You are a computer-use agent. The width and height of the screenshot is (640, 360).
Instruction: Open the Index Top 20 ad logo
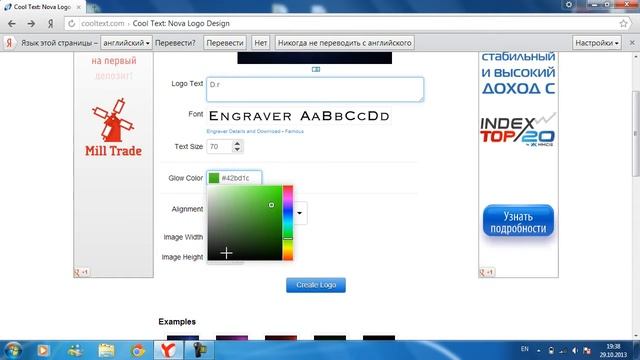point(518,130)
